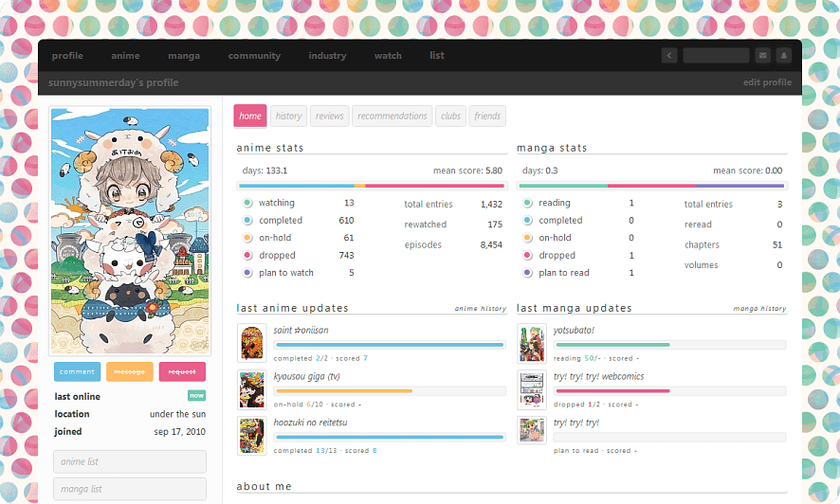Image resolution: width=840 pixels, height=504 pixels.
Task: Open the anime list button
Action: coord(130,461)
